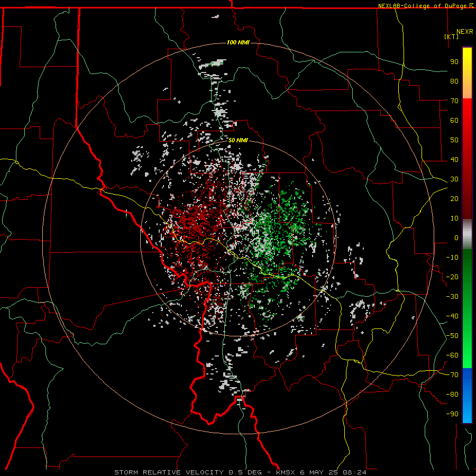
Task: Click the -10 value on the velocity scale
Action: point(452,258)
